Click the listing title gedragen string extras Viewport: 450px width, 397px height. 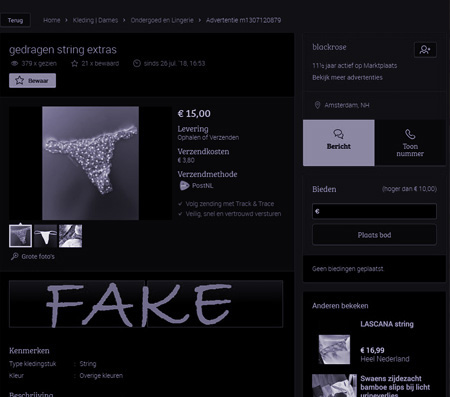63,50
